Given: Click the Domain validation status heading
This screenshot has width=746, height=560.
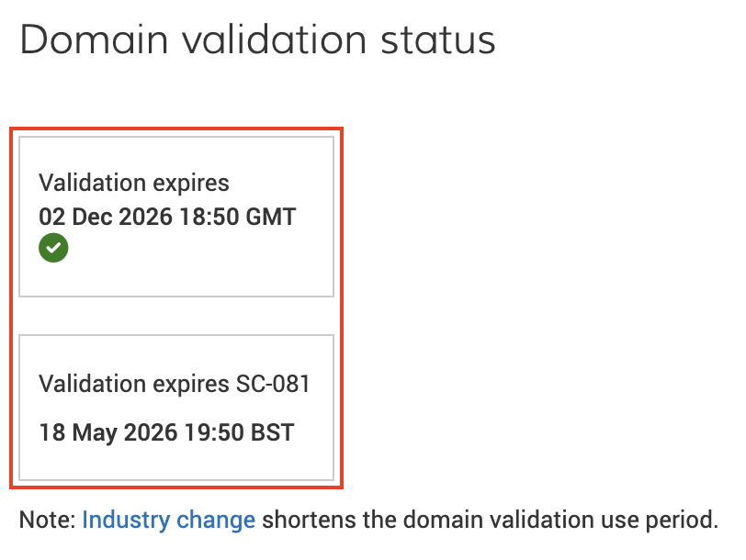Looking at the screenshot, I should point(257,40).
